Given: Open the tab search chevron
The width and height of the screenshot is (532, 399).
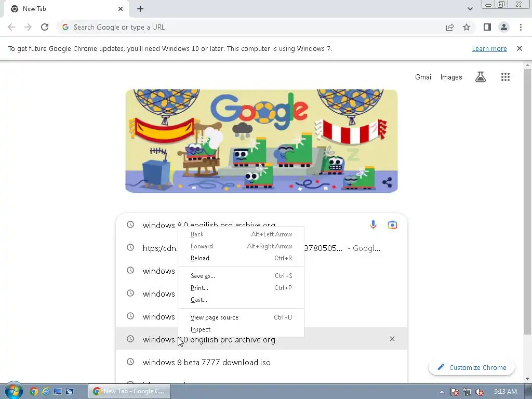Looking at the screenshot, I should pyautogui.click(x=470, y=9).
